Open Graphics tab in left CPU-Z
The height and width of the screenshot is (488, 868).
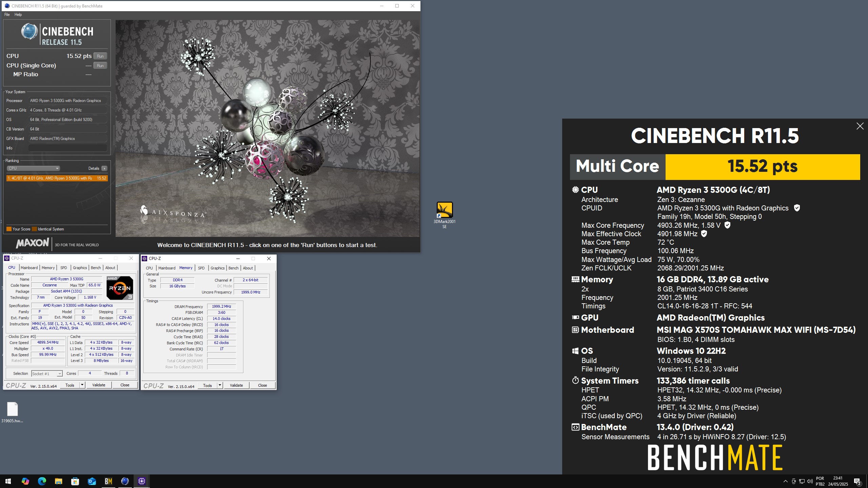(80, 268)
